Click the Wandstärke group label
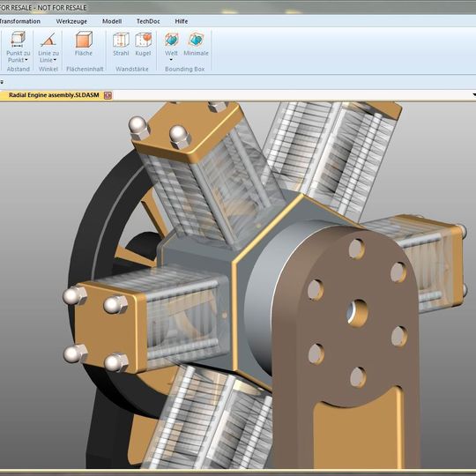The height and width of the screenshot is (476, 476). [x=132, y=69]
